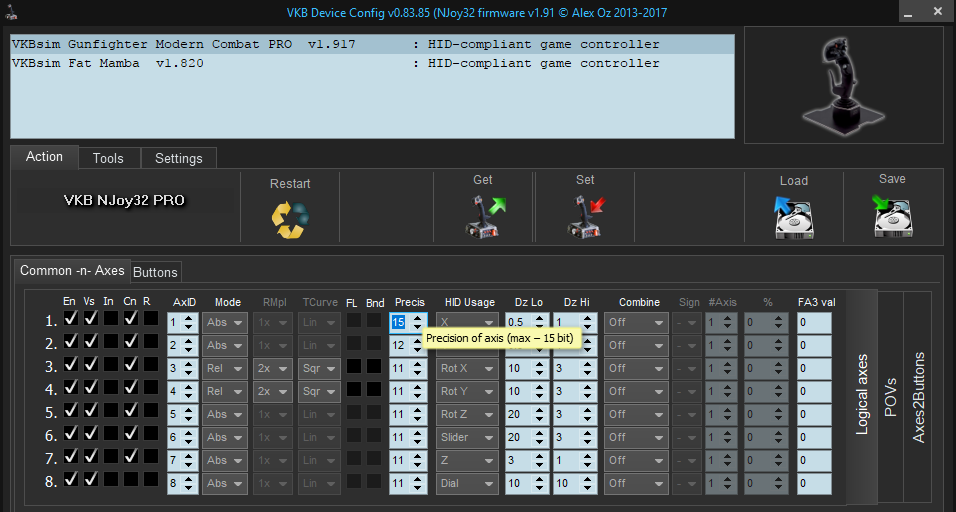The height and width of the screenshot is (512, 956).
Task: Click the AxID stepper for axis 1
Action: tap(189, 322)
